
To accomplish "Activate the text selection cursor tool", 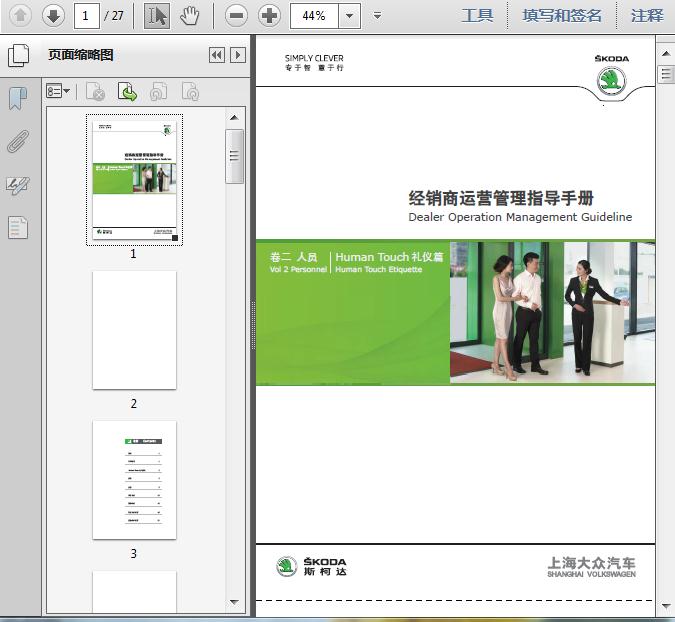I will [157, 16].
